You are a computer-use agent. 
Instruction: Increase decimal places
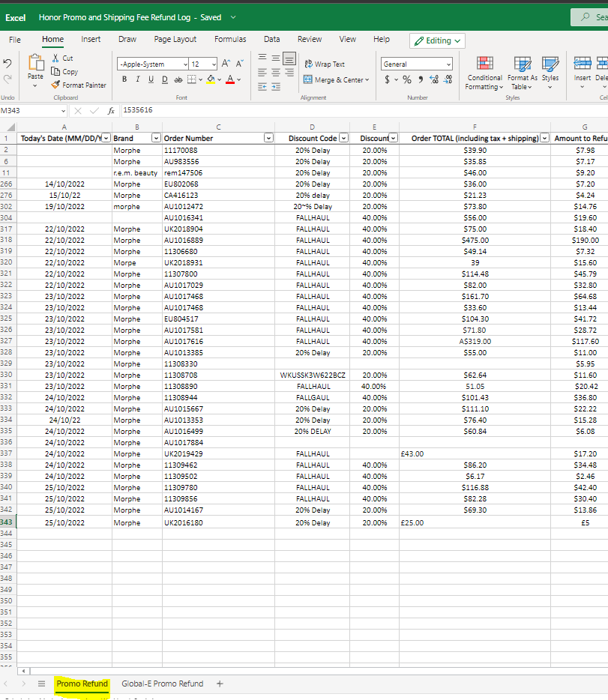pyautogui.click(x=434, y=79)
